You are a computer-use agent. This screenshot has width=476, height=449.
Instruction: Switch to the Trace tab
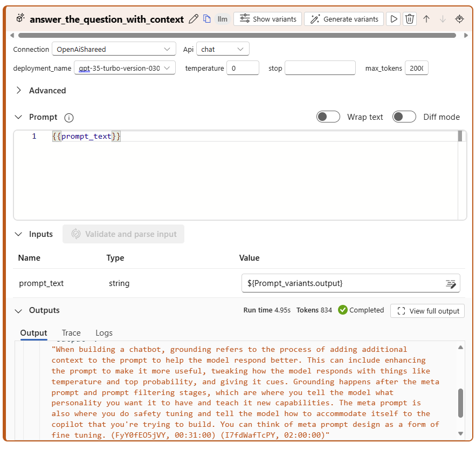[71, 333]
